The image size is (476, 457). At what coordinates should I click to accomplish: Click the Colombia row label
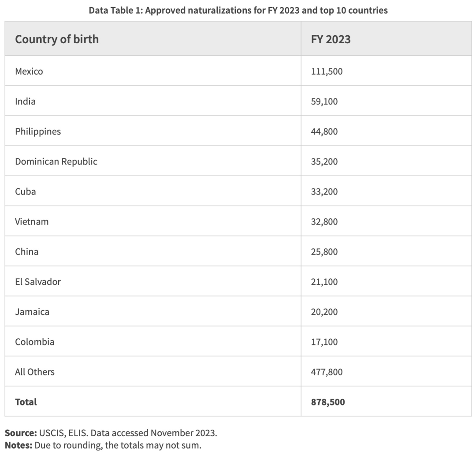point(35,342)
